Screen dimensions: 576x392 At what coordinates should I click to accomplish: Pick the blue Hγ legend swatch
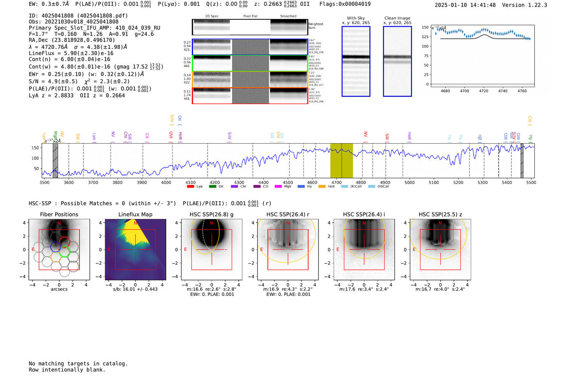point(301,186)
